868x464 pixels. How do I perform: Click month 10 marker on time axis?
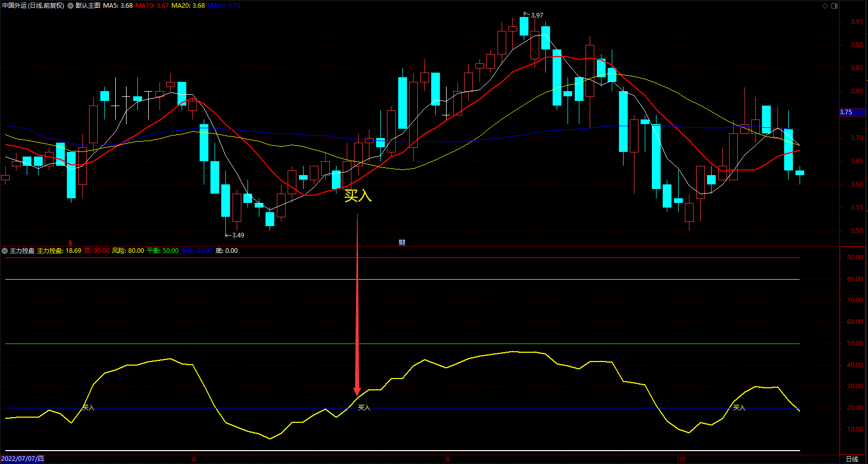tap(682, 459)
